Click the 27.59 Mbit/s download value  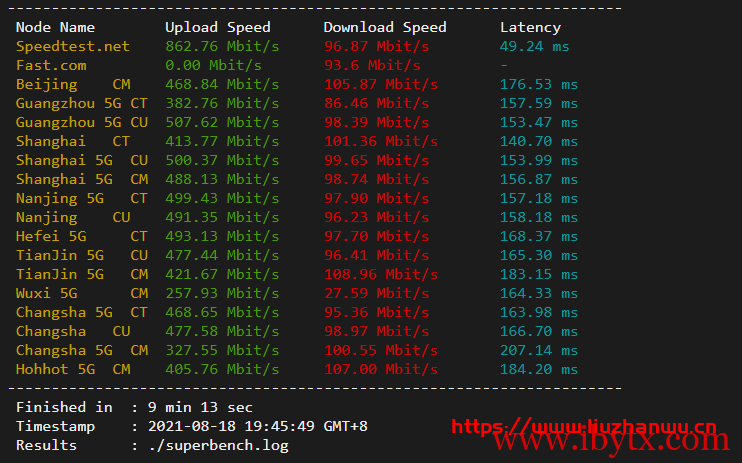coord(376,293)
